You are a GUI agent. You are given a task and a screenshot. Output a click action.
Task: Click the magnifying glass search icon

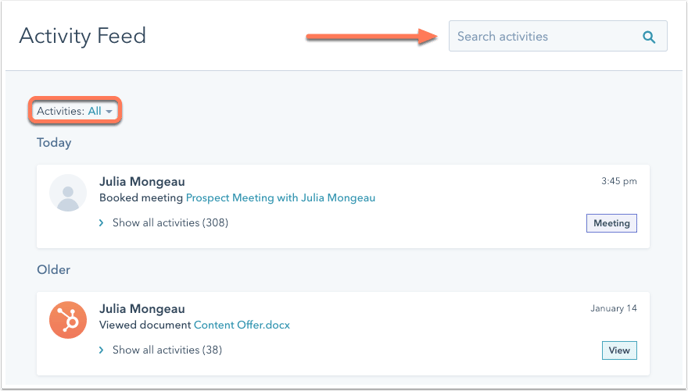(649, 37)
